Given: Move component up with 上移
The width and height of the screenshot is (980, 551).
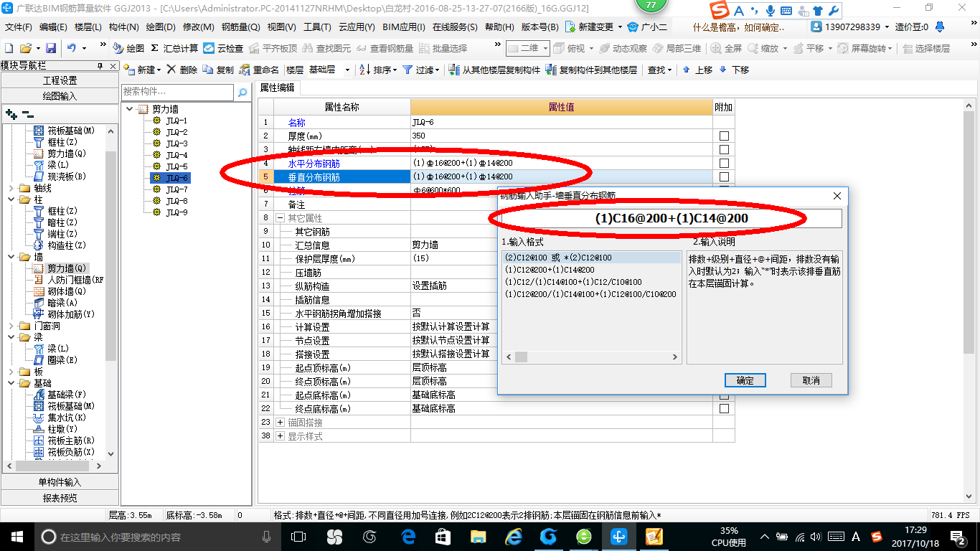Looking at the screenshot, I should [x=697, y=70].
